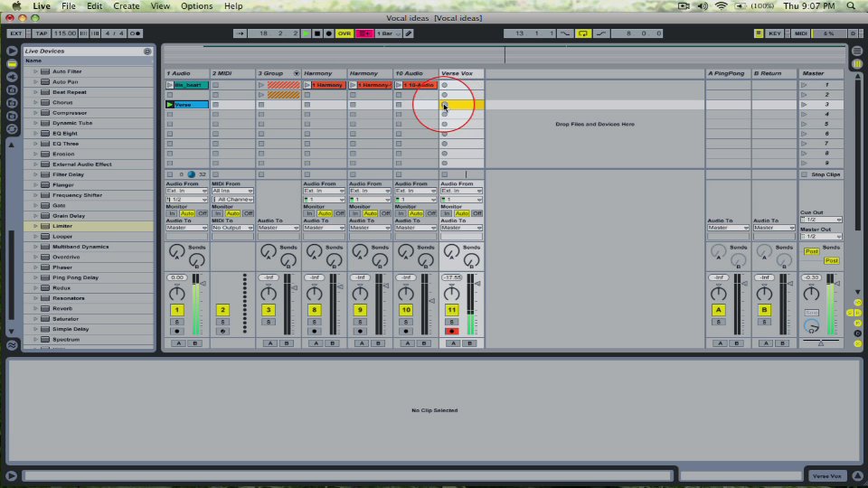Click the 115.00 tempo field
Screen dimensions: 868x488
[65, 33]
